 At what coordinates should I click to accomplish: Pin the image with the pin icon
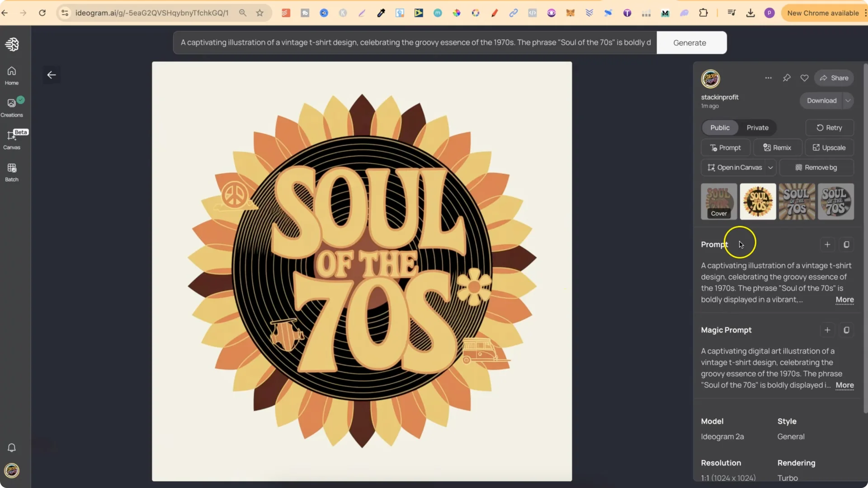pos(787,78)
